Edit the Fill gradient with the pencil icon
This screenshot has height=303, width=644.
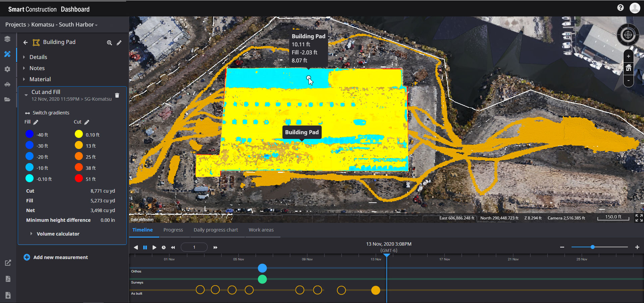point(36,122)
